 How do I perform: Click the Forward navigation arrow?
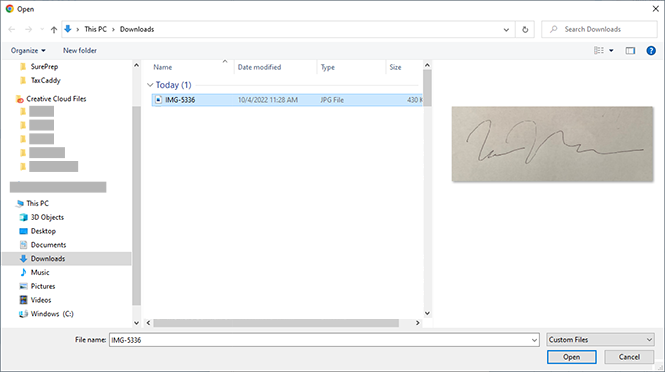click(x=28, y=29)
